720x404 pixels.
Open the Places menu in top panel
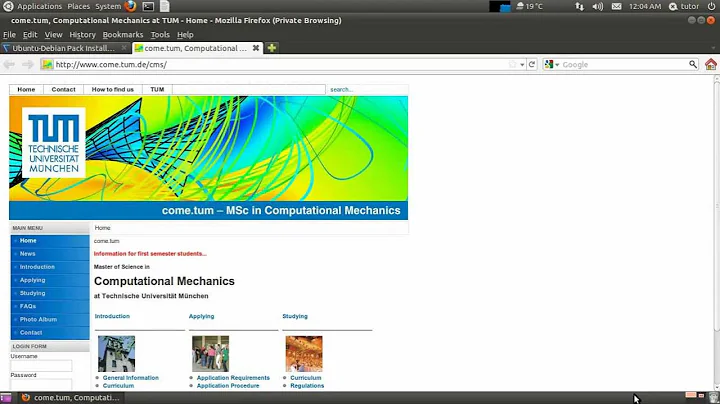pyautogui.click(x=79, y=6)
